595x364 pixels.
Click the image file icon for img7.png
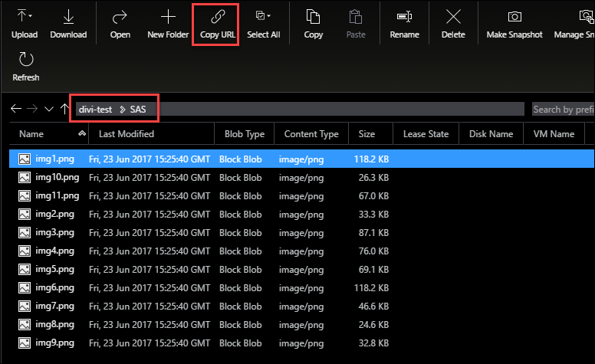(25, 306)
